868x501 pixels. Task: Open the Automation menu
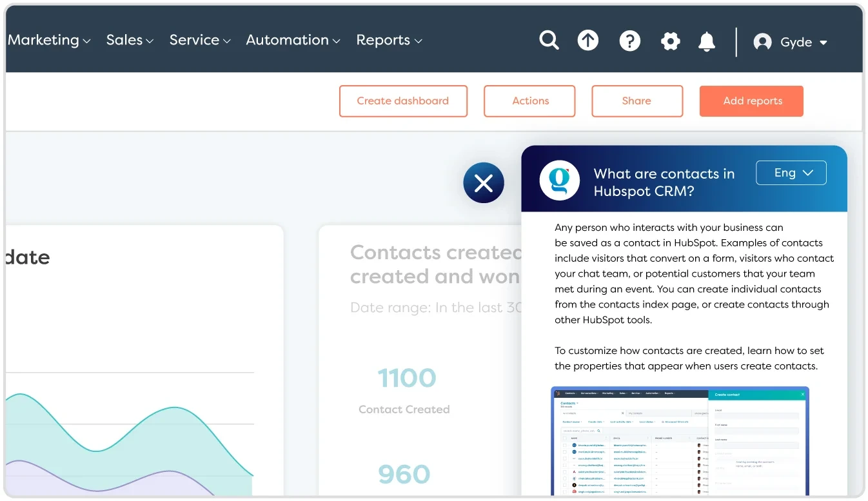pyautogui.click(x=288, y=40)
